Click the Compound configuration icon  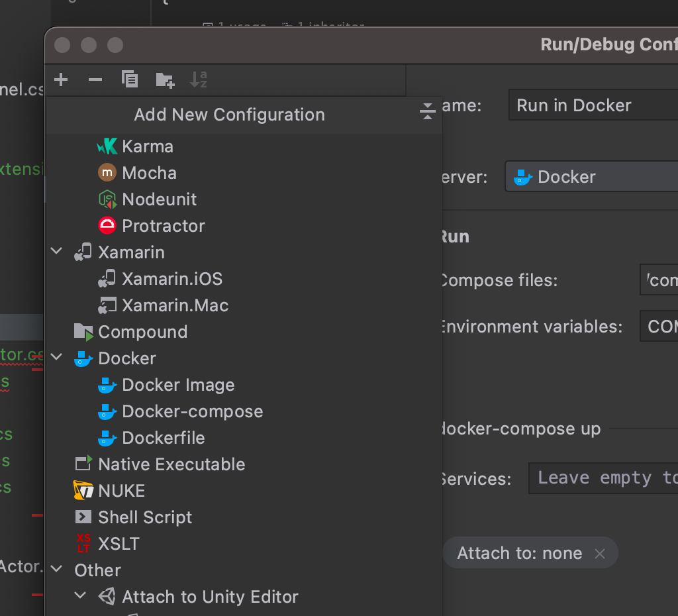(x=83, y=332)
